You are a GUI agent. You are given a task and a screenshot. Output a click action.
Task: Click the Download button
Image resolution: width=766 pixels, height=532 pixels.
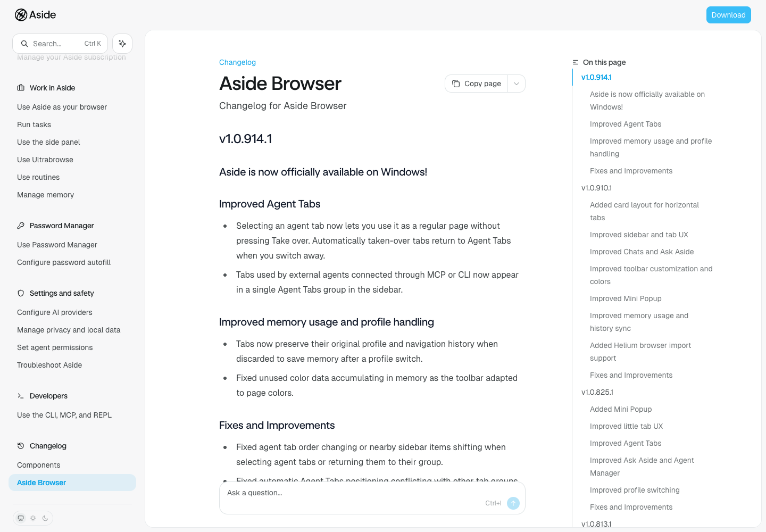728,15
